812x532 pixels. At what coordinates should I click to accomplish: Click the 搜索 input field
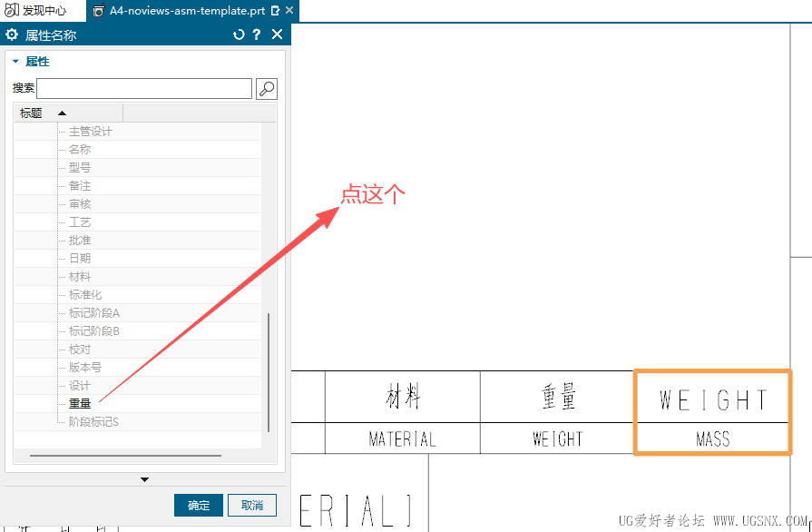pos(144,89)
